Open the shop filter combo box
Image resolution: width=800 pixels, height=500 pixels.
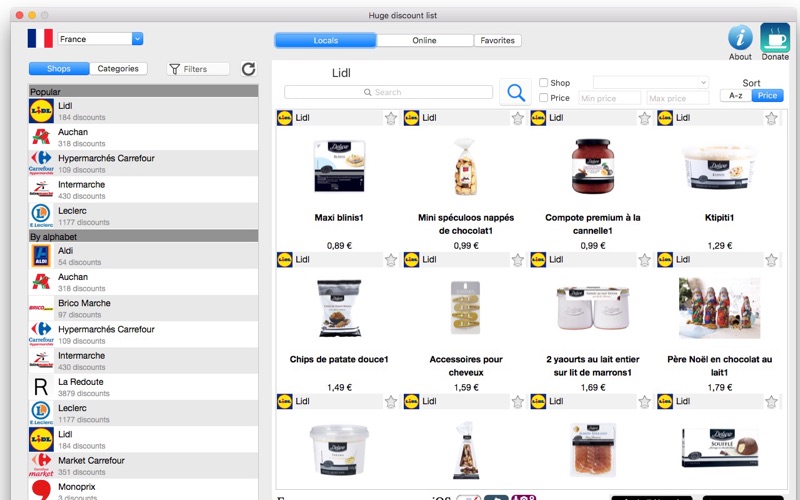coord(651,82)
